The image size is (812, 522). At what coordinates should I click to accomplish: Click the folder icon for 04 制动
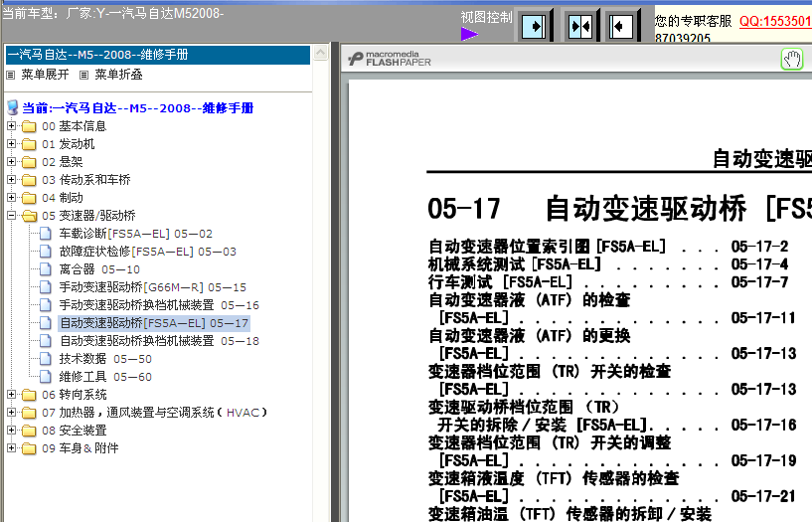(x=29, y=198)
